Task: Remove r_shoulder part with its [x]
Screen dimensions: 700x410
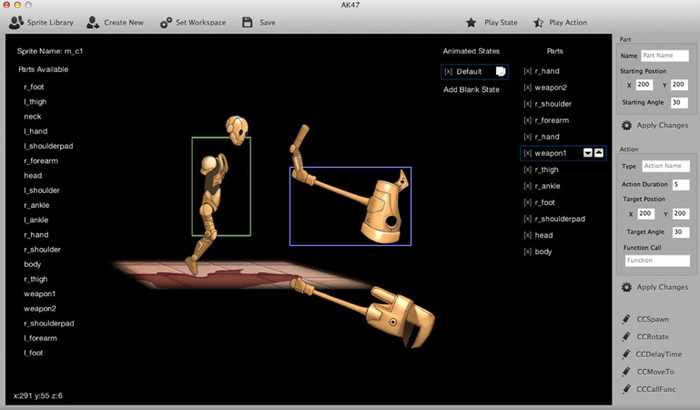Action: (x=528, y=104)
